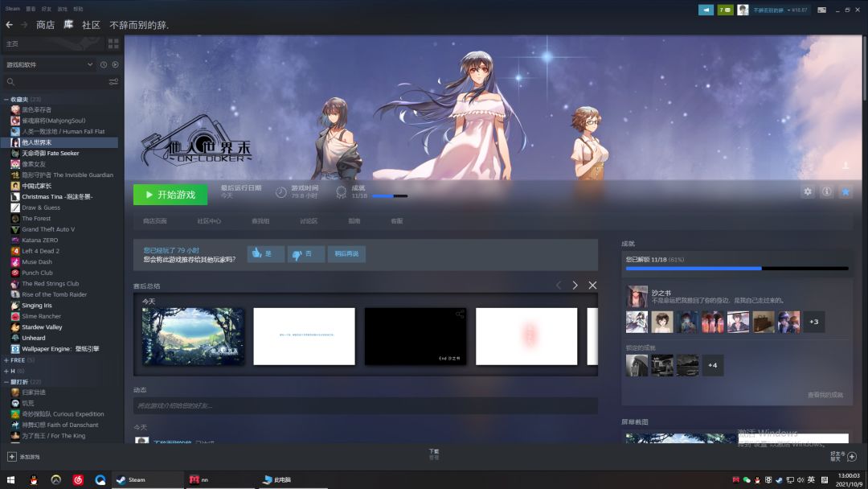Open the 下载 downloads manager

(x=434, y=454)
